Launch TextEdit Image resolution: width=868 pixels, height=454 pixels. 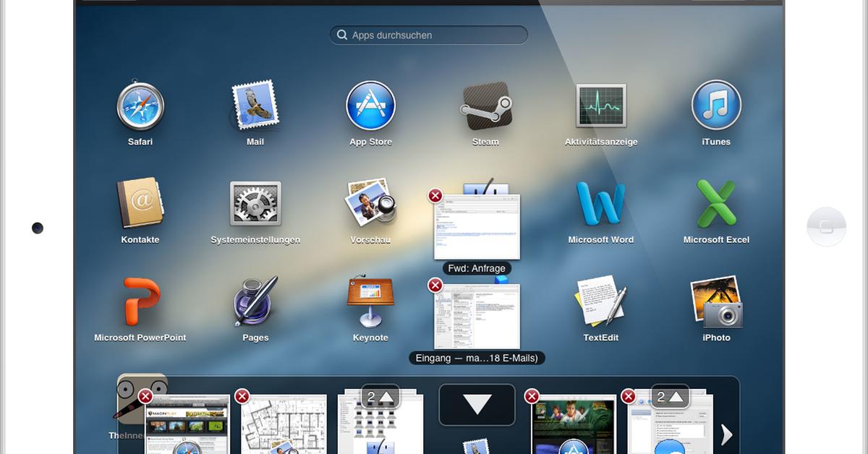(601, 301)
